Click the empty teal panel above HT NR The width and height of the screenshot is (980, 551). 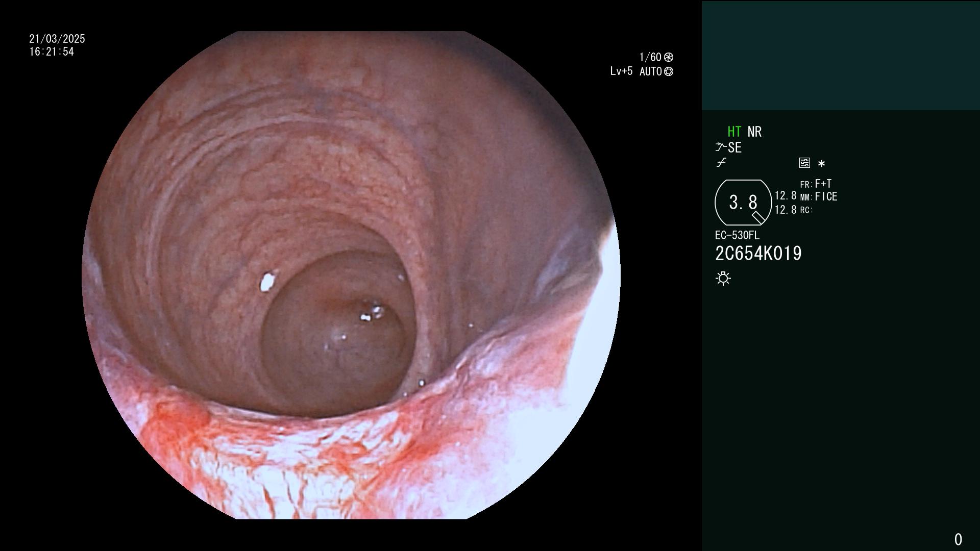[x=841, y=55]
